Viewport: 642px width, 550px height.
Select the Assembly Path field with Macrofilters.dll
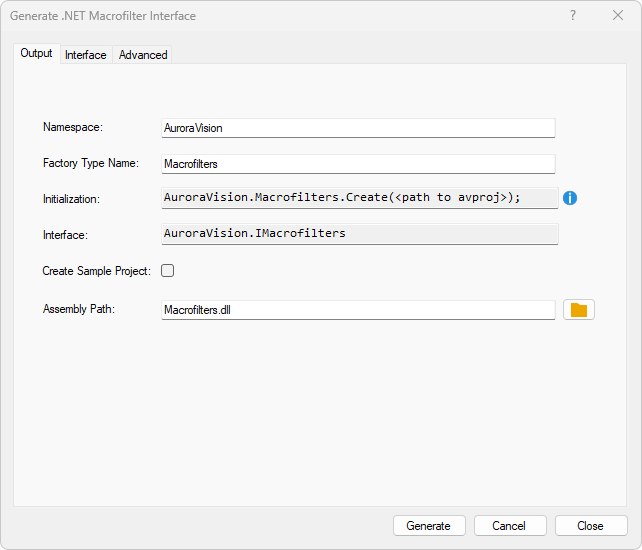point(357,310)
